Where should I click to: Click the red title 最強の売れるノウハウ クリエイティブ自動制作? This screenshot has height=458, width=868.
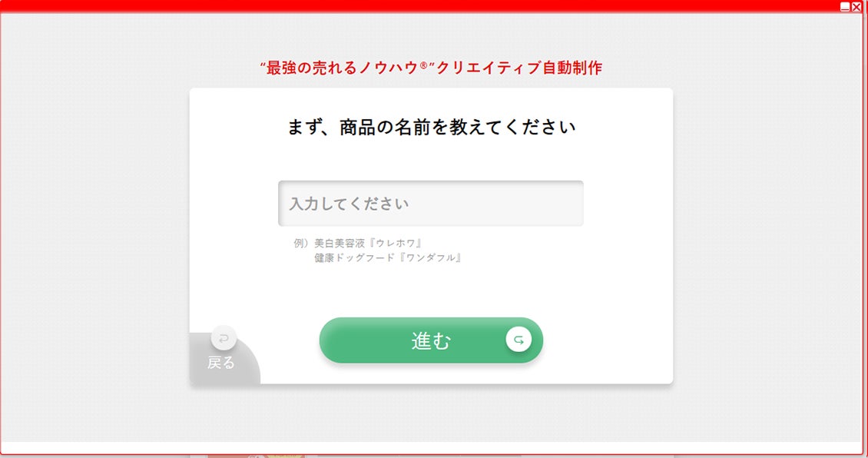(431, 68)
